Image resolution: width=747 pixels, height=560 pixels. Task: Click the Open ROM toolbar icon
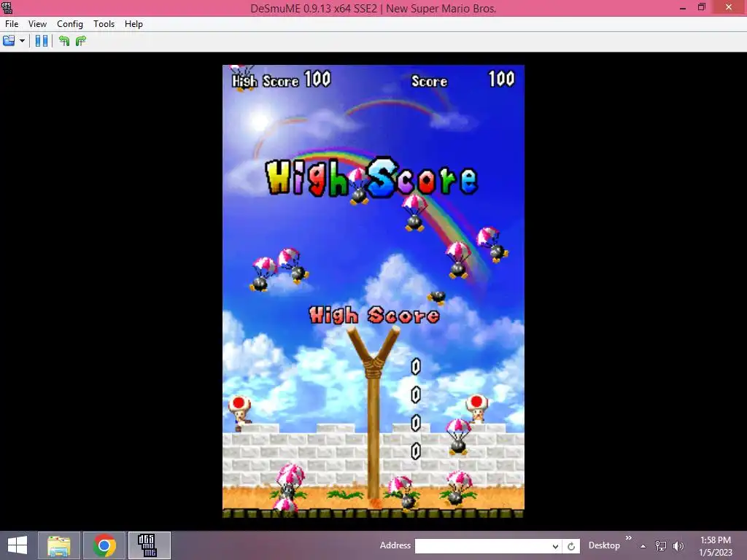[9, 41]
